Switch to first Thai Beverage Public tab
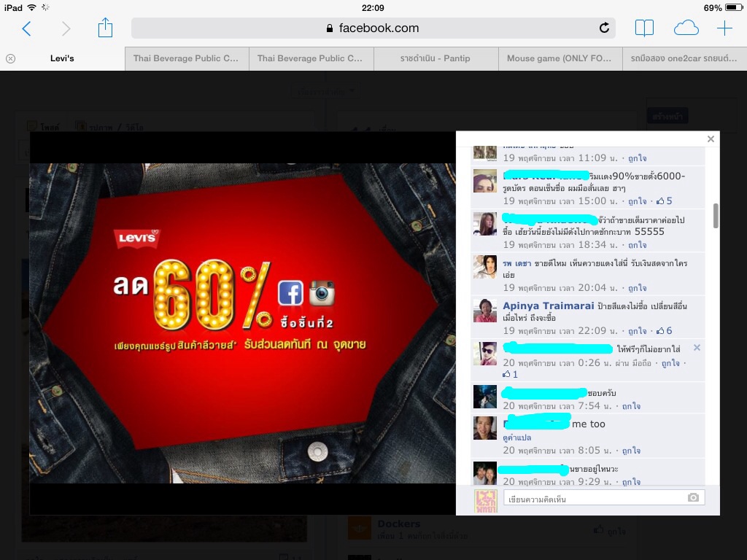 tap(186, 58)
